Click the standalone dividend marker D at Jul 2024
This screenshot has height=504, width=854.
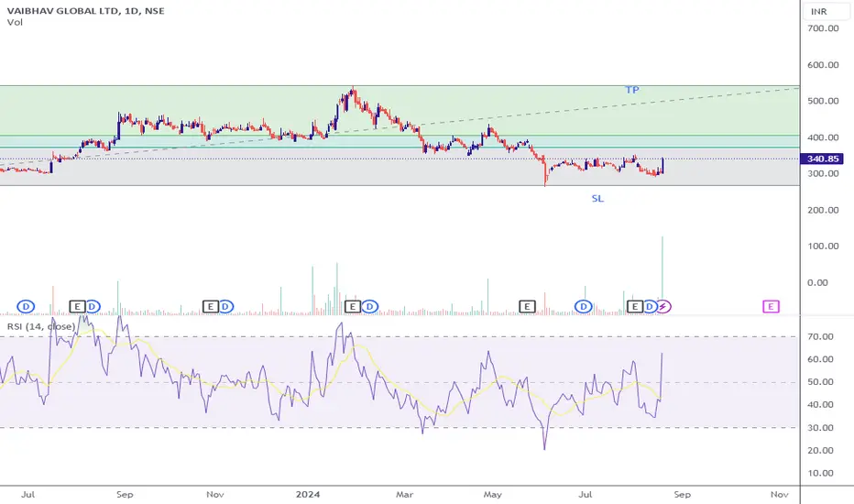click(x=584, y=307)
